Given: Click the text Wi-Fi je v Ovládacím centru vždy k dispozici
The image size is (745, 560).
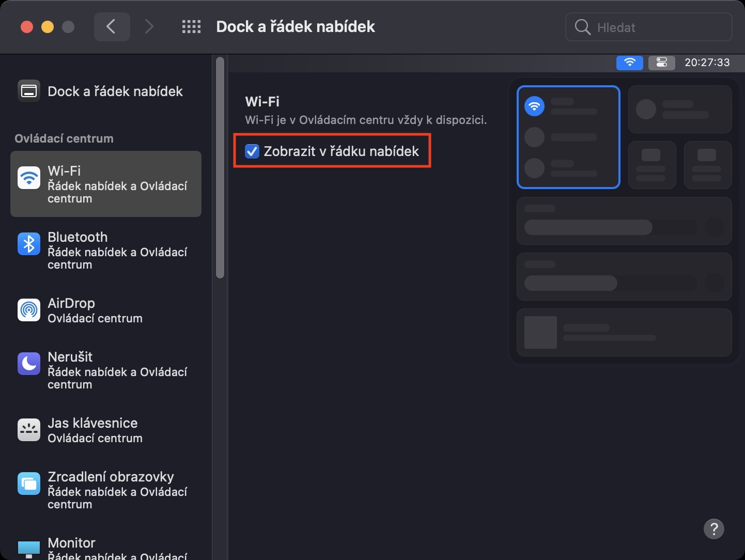Looking at the screenshot, I should [366, 120].
